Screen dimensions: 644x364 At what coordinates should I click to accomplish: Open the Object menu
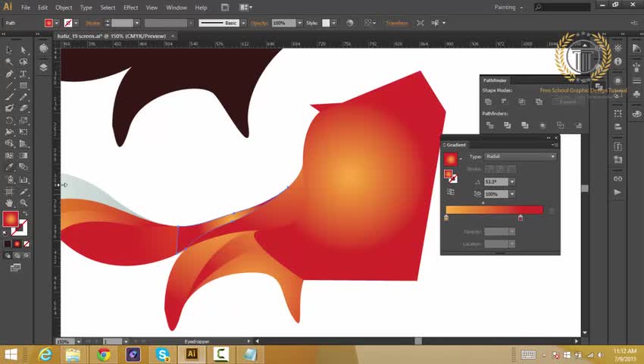click(64, 8)
